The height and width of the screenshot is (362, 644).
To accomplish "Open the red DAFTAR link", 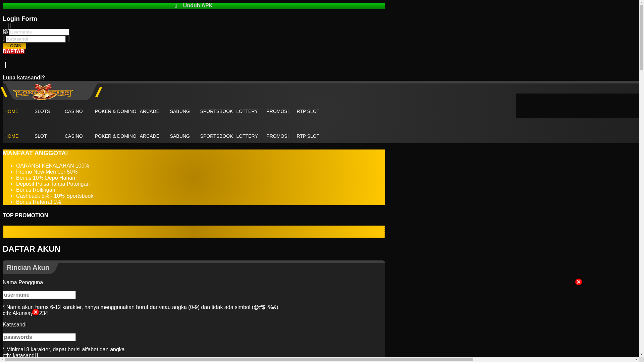I will 13,52.
